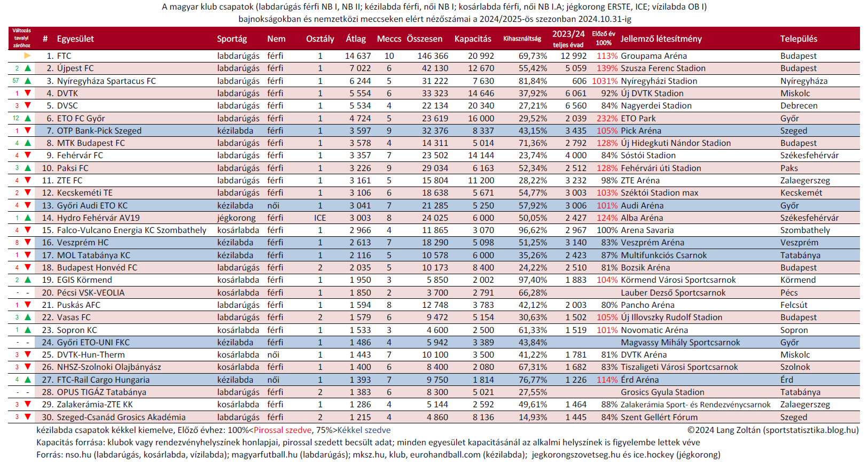Viewport: 868px width, 472px height.
Task: Click red down arrow for Budapest Honvéd FC
Action: click(x=28, y=267)
